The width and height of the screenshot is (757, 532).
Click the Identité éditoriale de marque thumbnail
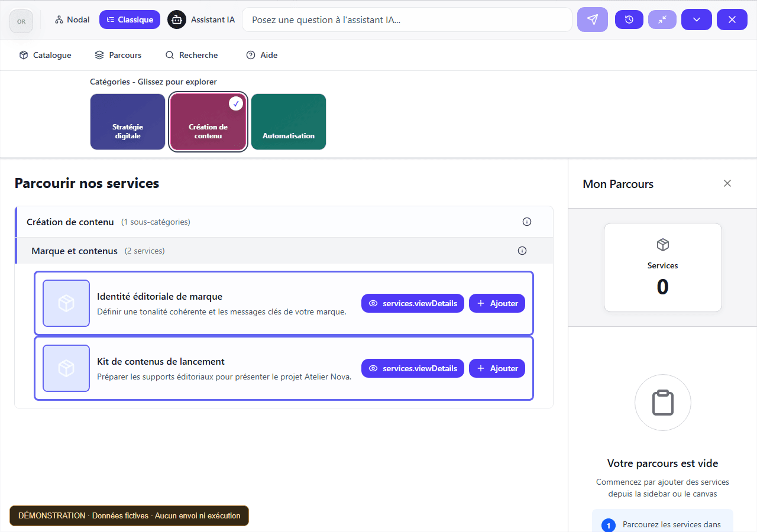point(66,303)
